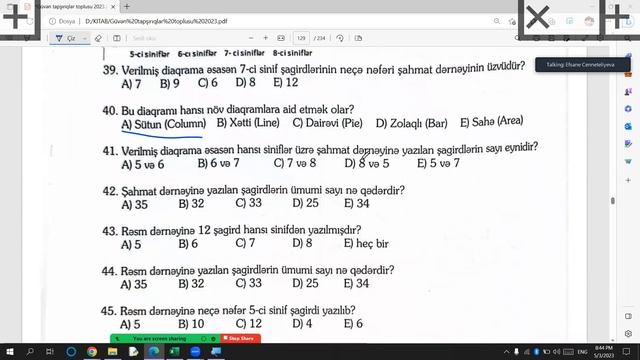Rotate the PDF page
This screenshot has width=640, height=360.
click(x=340, y=38)
